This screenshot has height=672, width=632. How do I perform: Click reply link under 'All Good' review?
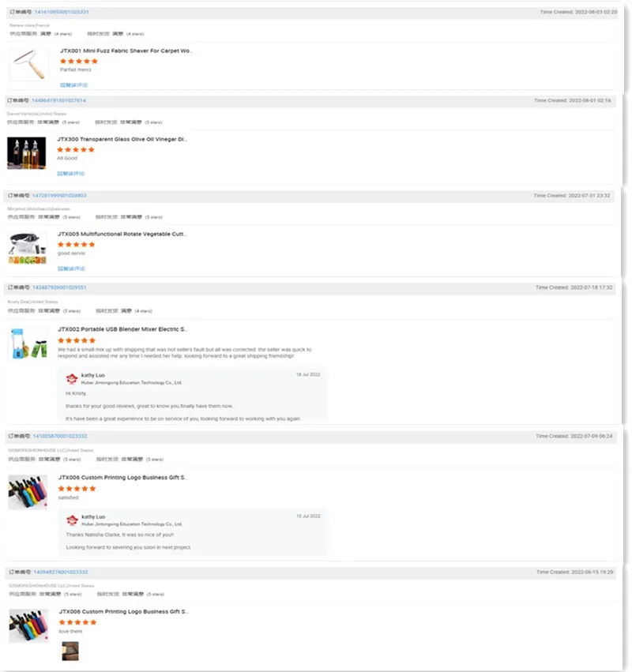coord(71,174)
